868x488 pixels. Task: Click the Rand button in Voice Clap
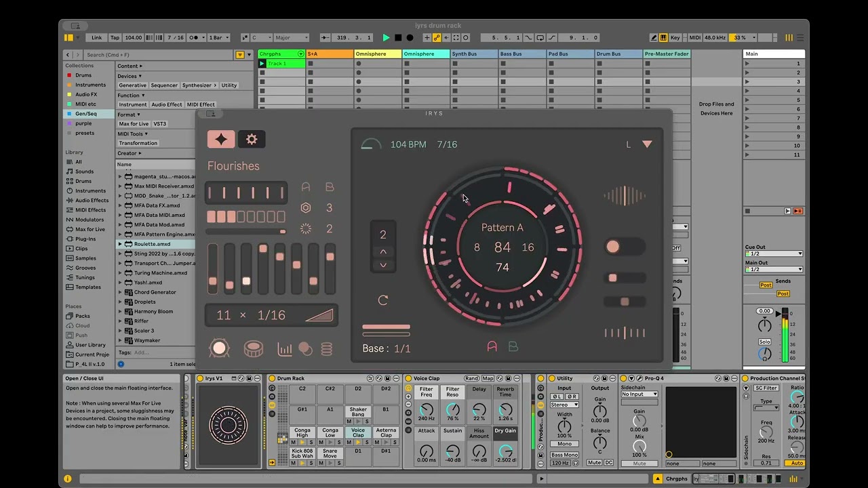471,378
